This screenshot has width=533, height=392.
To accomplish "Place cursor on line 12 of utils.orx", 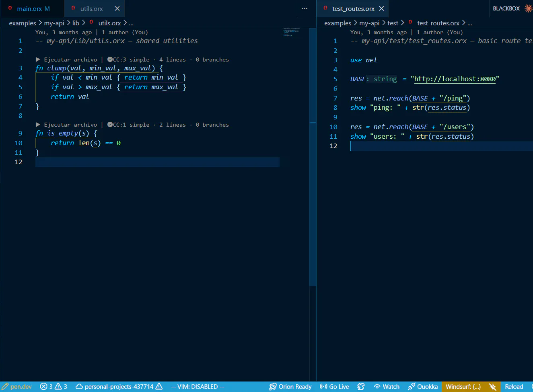I will click(x=157, y=162).
